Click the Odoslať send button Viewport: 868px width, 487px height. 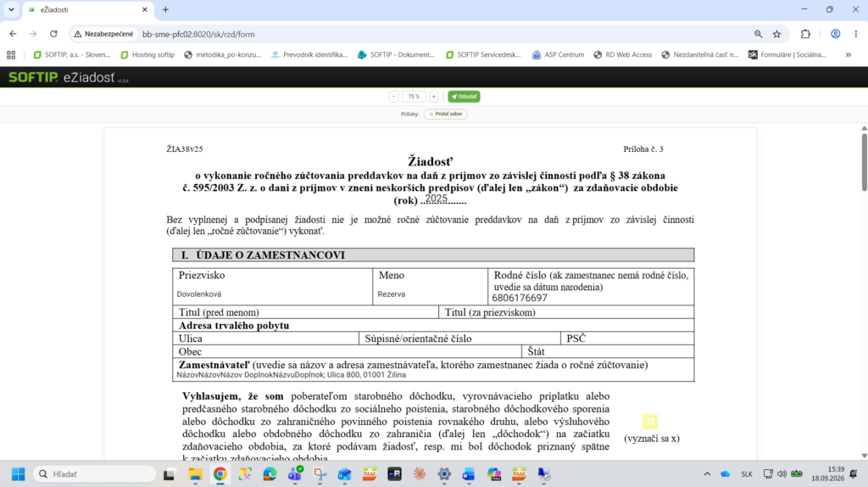coord(464,97)
